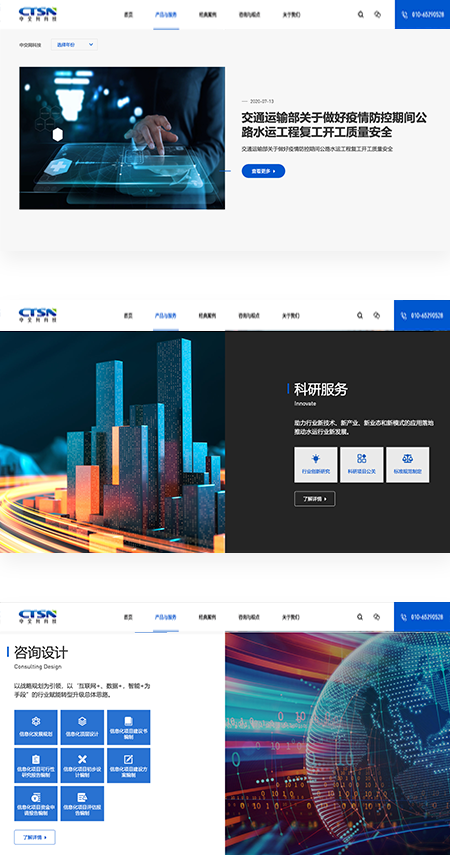The height and width of the screenshot is (855, 450).
Task: Select 经典案例 in the 科研服务 page navigation
Action: click(207, 315)
